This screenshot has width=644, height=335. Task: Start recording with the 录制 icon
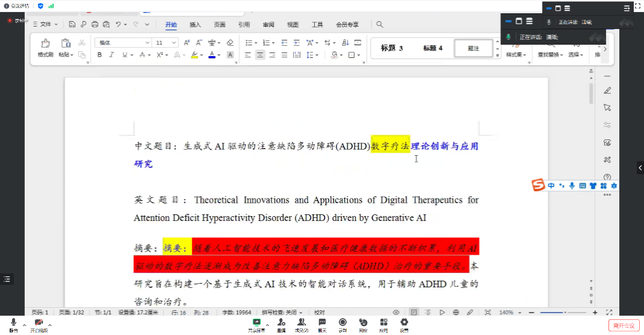click(x=343, y=323)
